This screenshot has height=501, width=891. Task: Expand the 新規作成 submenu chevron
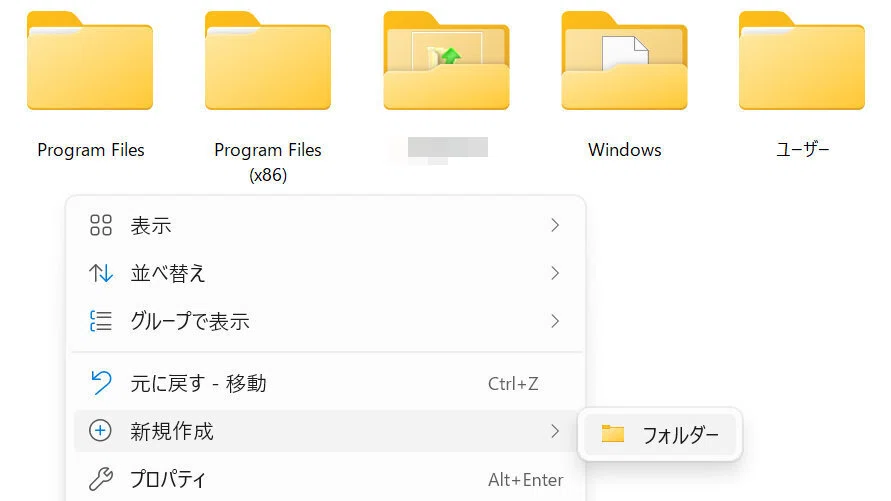click(555, 431)
